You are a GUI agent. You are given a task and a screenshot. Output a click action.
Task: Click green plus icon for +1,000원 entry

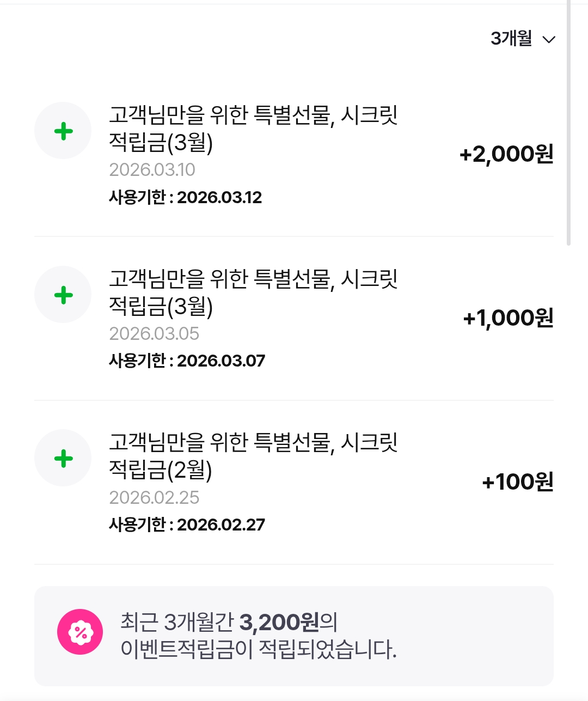(63, 295)
